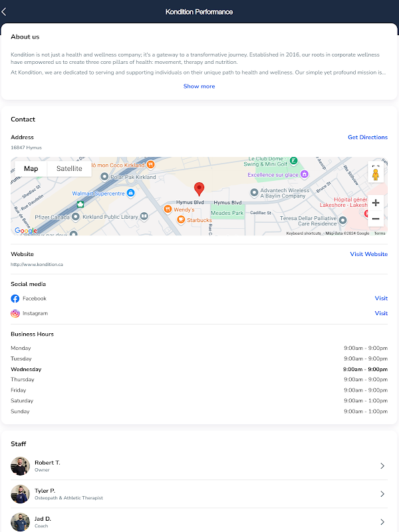Image resolution: width=399 pixels, height=532 pixels.
Task: Click Kirkland Public Library marker
Action: tap(144, 216)
